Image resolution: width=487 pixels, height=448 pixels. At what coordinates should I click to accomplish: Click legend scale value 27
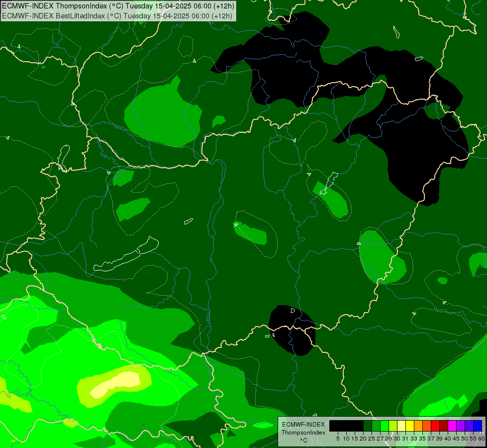[x=380, y=439]
